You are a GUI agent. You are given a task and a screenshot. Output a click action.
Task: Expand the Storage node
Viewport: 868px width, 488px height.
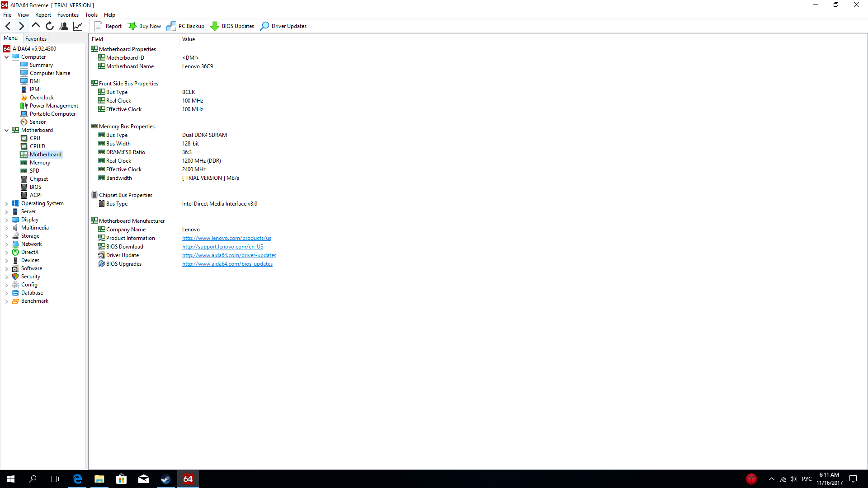pos(7,236)
